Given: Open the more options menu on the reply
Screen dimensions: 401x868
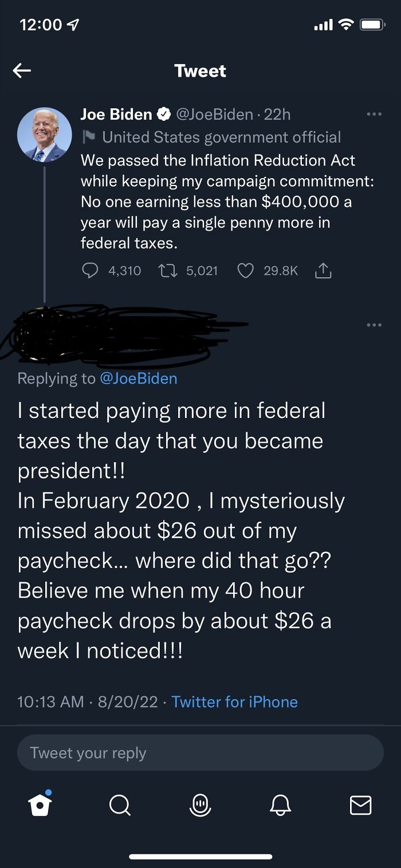Looking at the screenshot, I should tap(374, 324).
